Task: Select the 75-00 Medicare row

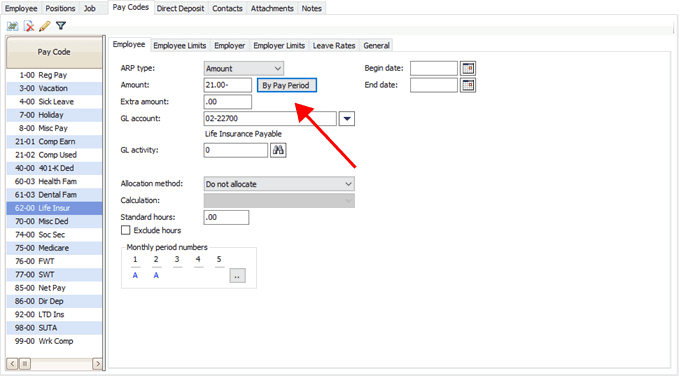Action: (x=54, y=248)
